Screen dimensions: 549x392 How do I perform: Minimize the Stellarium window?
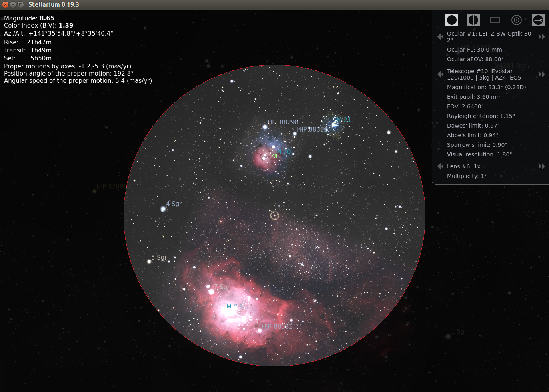click(13, 4)
